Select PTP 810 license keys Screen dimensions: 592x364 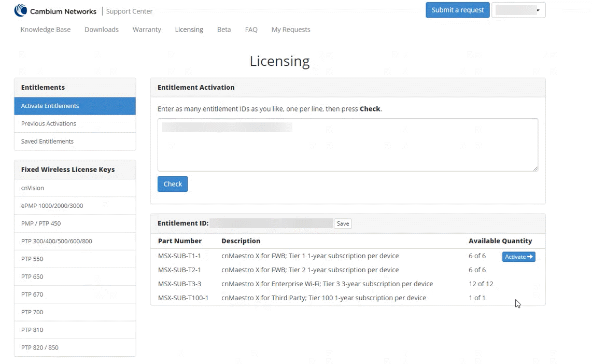click(x=75, y=330)
